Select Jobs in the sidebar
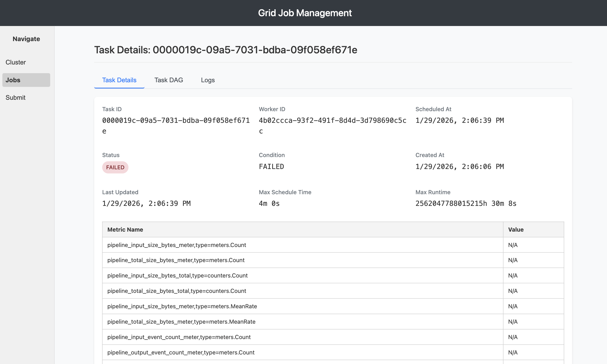This screenshot has width=607, height=364. pyautogui.click(x=26, y=80)
